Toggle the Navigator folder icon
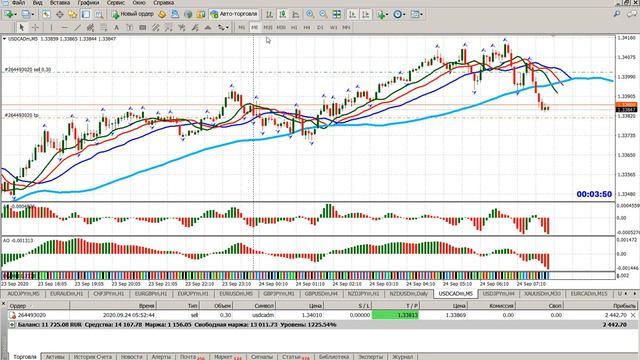The image size is (640, 360). point(73,14)
